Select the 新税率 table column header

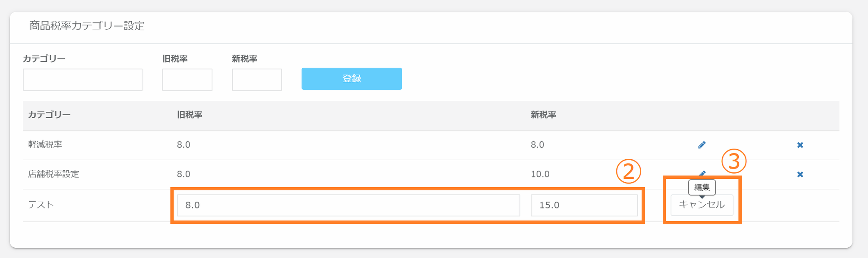point(543,115)
